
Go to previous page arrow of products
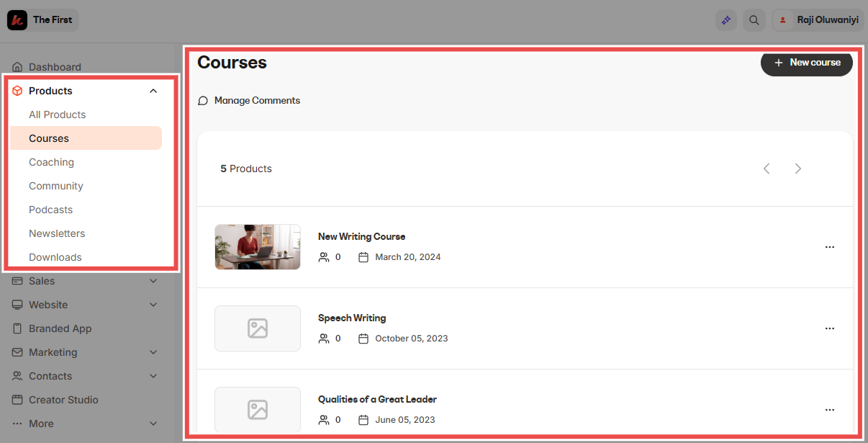coord(767,169)
